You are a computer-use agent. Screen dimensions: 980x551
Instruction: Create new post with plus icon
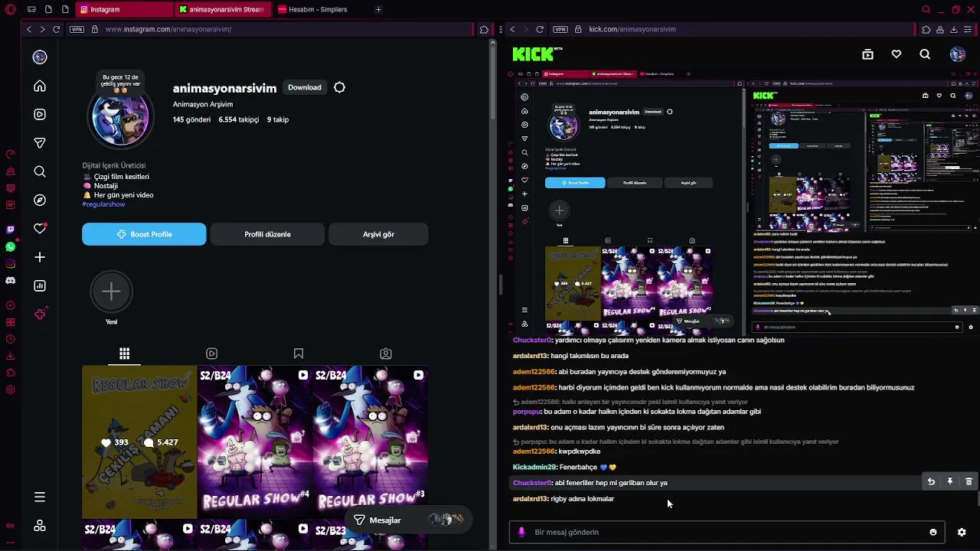point(40,257)
